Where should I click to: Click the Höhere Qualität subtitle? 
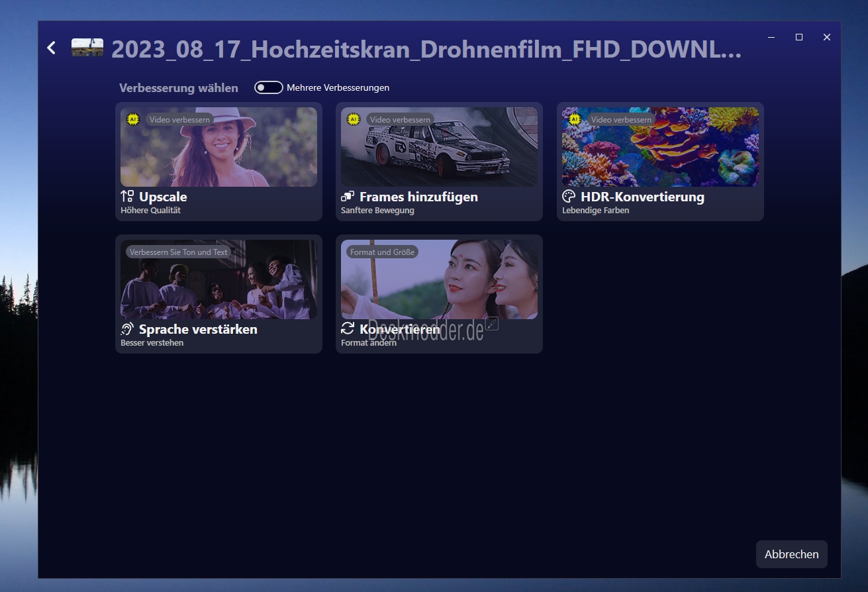tap(150, 211)
